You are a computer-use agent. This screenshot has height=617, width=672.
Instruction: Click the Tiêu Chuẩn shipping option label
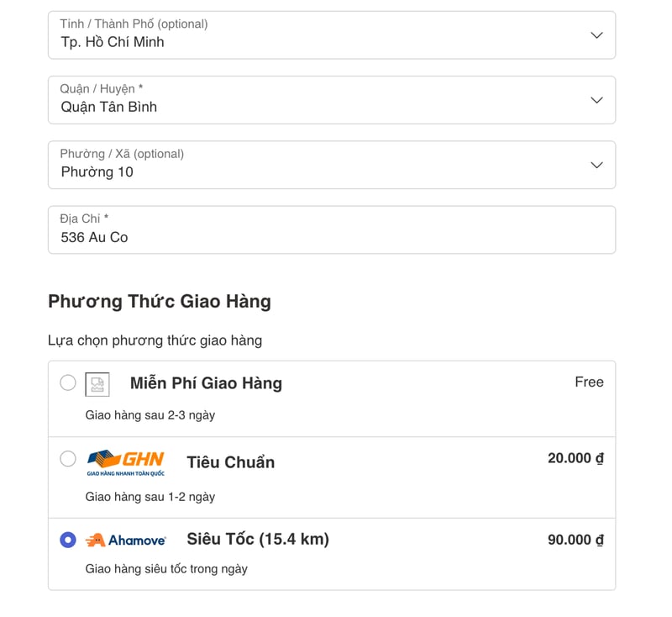tap(230, 462)
